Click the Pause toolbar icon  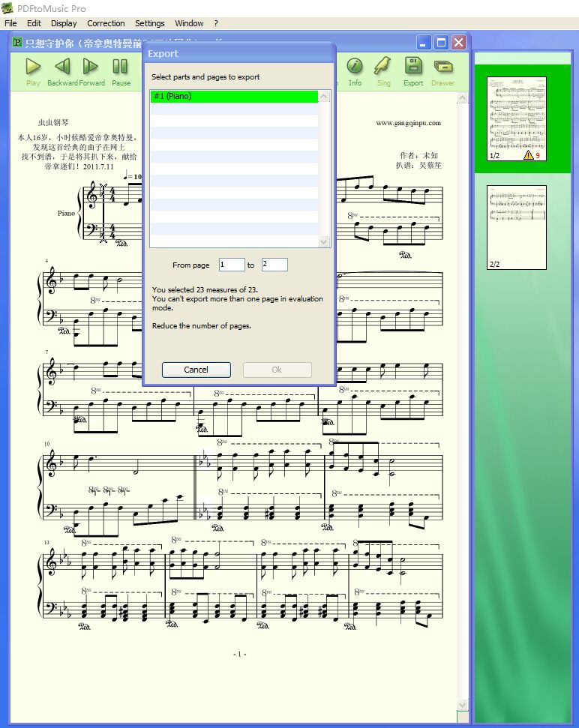coord(120,67)
